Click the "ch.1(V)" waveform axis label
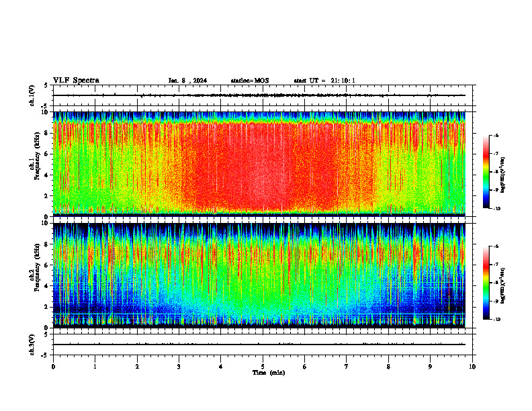Screen dimensions: 532x411 (x=32, y=95)
